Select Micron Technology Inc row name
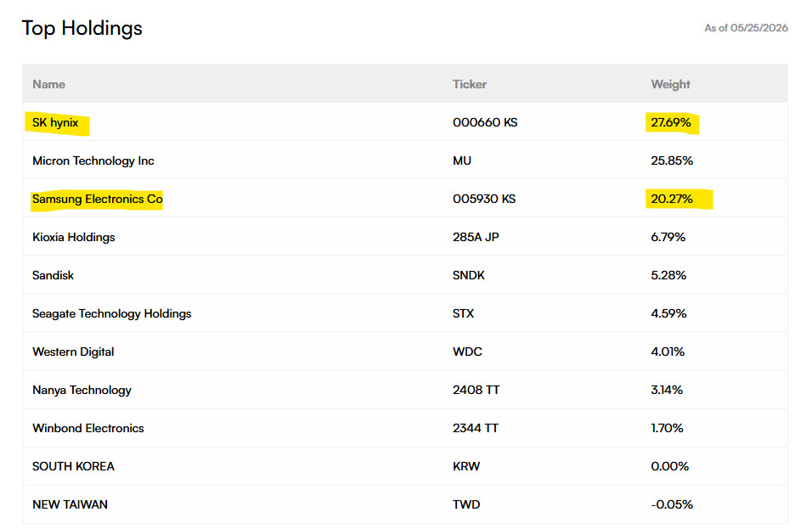The image size is (812, 529). tap(93, 161)
